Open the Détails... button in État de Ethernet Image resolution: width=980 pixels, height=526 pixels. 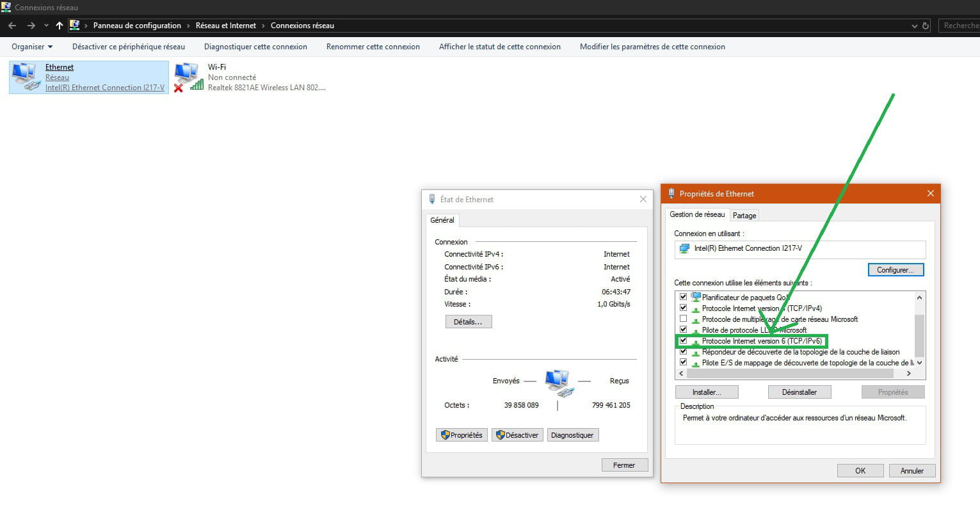(468, 322)
